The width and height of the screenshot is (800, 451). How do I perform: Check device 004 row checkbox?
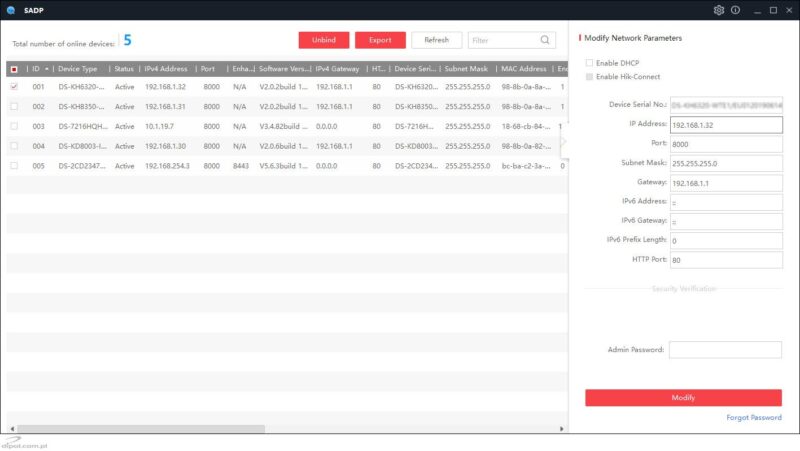14,146
